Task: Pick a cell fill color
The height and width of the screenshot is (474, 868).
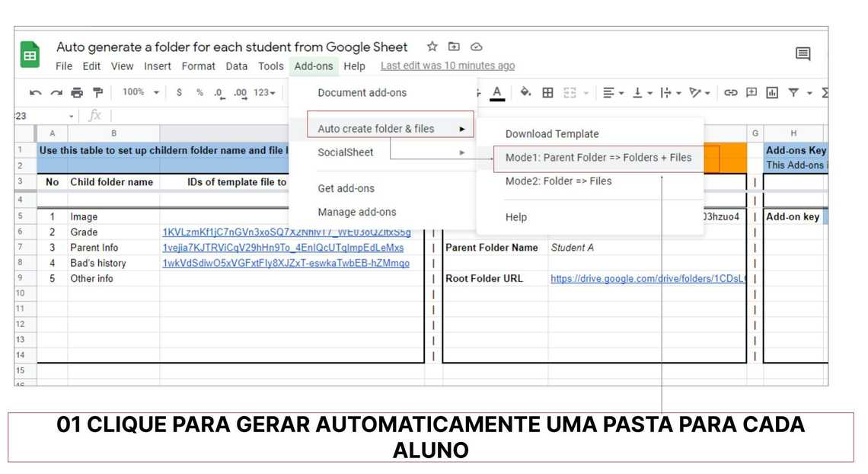Action: click(x=525, y=92)
